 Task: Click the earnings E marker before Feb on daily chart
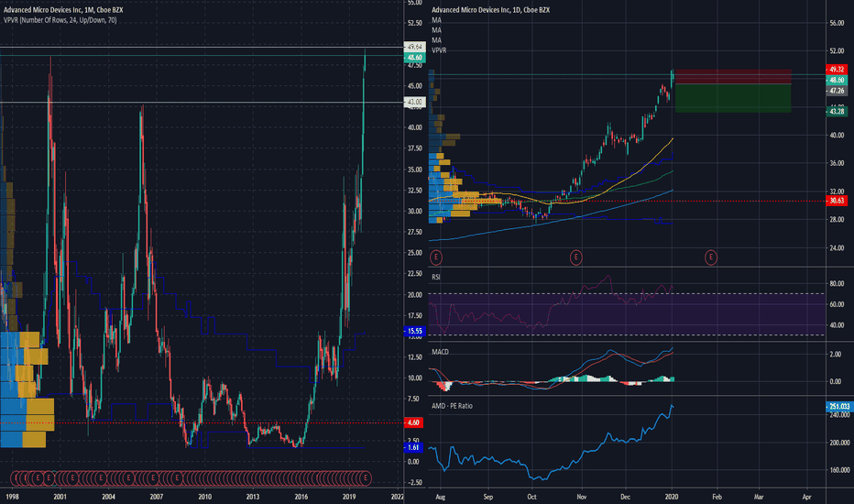(x=711, y=257)
